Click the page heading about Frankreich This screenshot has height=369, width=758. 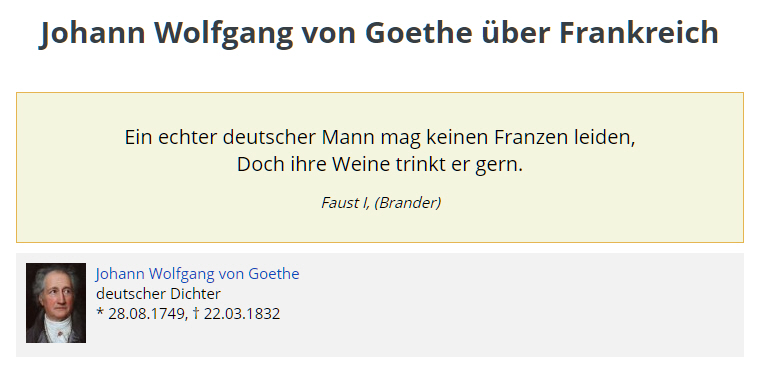click(379, 33)
